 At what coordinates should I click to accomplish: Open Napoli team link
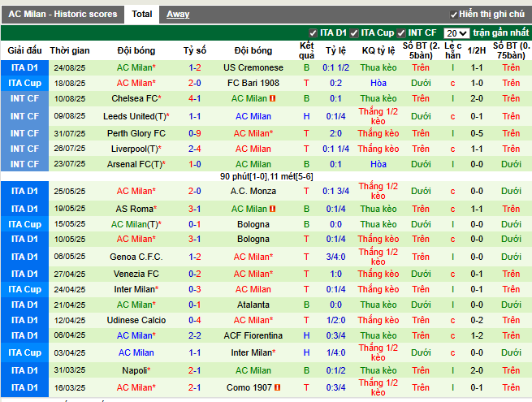click(x=134, y=370)
